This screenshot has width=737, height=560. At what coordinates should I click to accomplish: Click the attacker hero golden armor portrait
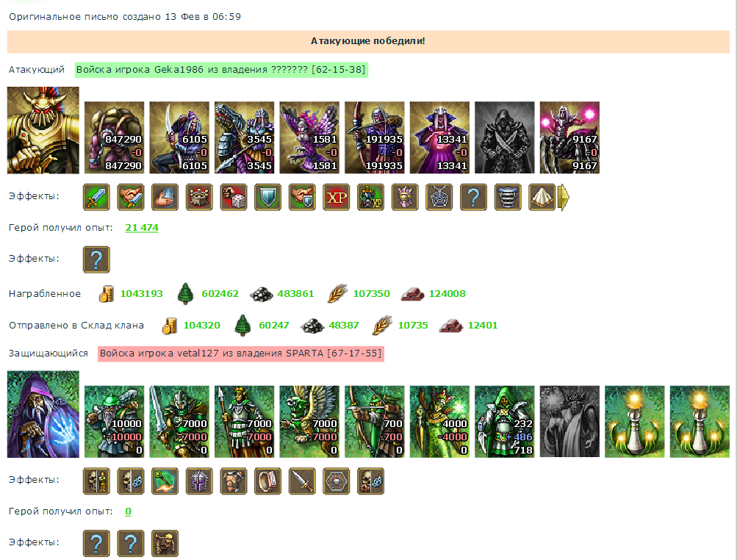tap(43, 130)
